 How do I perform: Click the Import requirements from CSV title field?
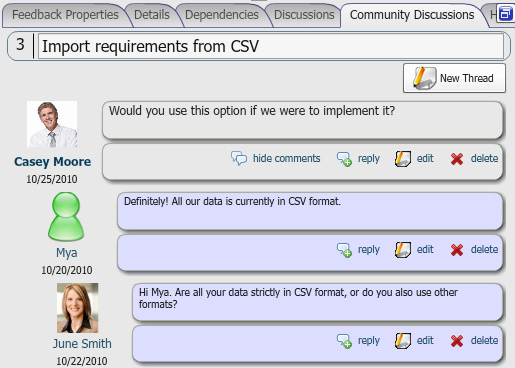(271, 46)
